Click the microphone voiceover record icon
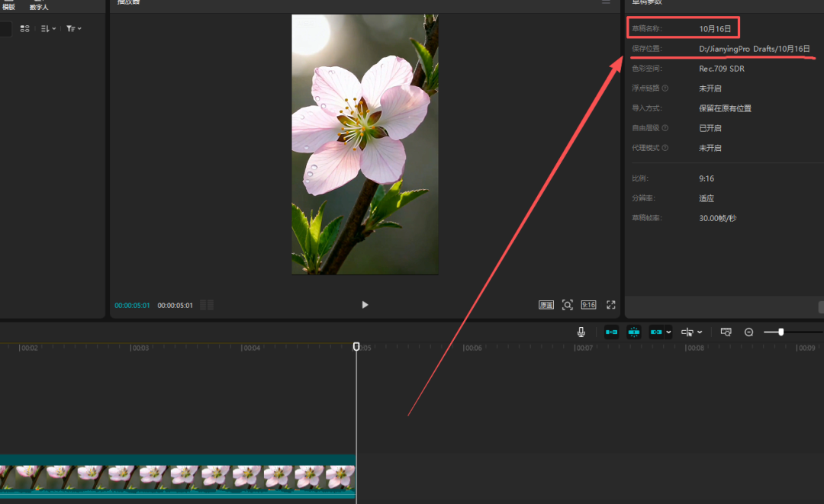This screenshot has width=824, height=504. [581, 332]
